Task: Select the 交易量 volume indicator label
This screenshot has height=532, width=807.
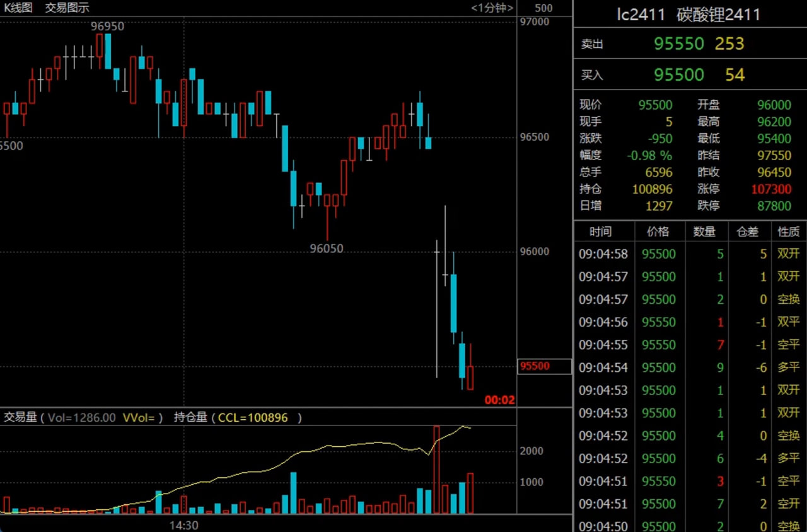Action: [20, 417]
